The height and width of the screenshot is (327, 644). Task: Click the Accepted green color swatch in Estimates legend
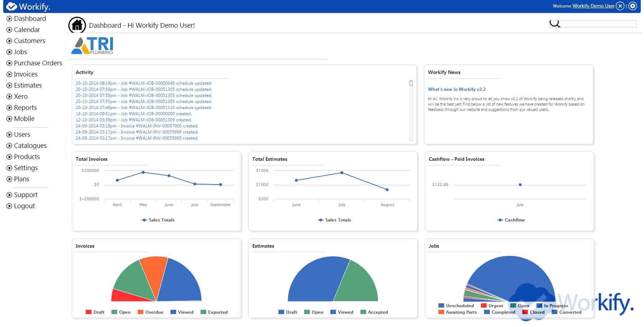coord(363,312)
